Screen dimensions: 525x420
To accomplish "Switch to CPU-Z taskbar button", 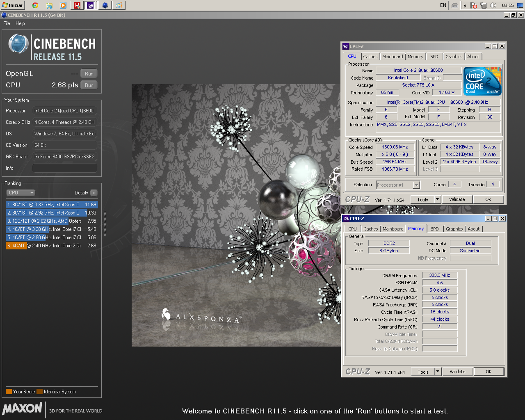I will 91,5.
